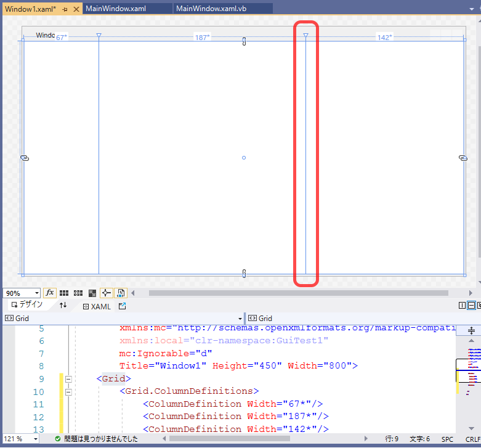Image resolution: width=481 pixels, height=448 pixels.
Task: Toggle the disable project code icon
Action: (x=121, y=293)
